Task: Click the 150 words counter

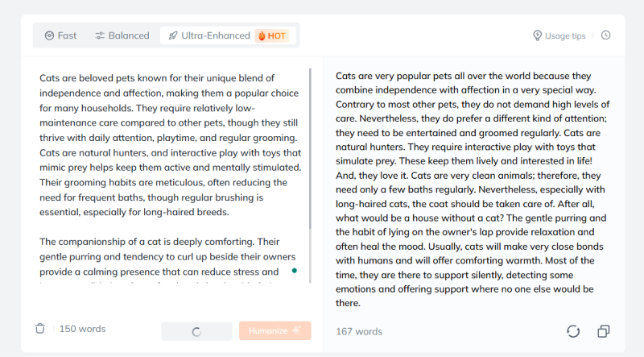Action: 82,329
